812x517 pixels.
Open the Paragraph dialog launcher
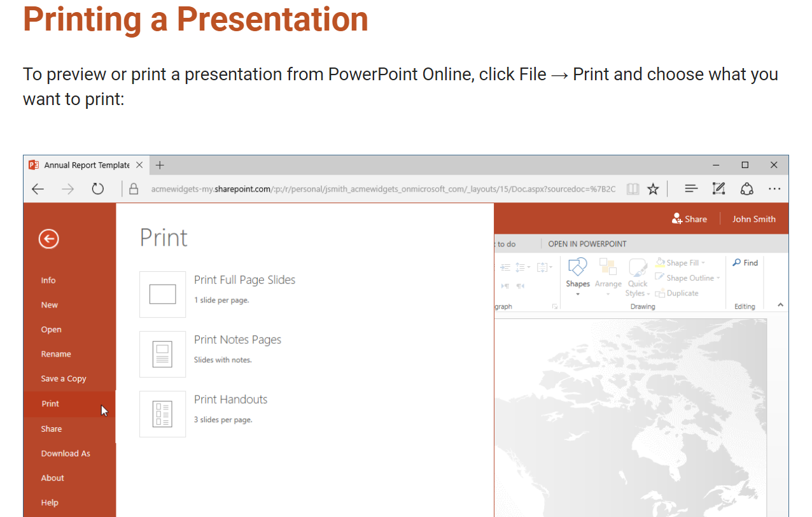click(x=555, y=307)
